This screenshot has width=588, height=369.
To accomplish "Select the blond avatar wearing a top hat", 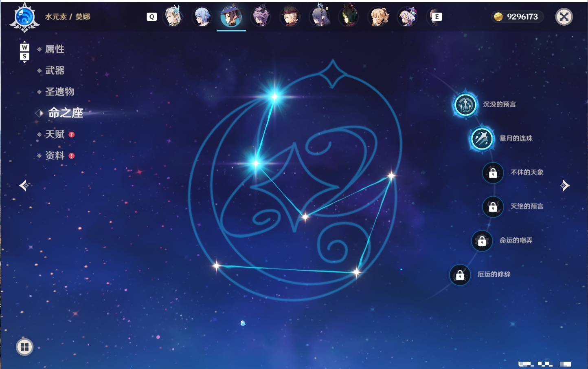I will tap(290, 17).
